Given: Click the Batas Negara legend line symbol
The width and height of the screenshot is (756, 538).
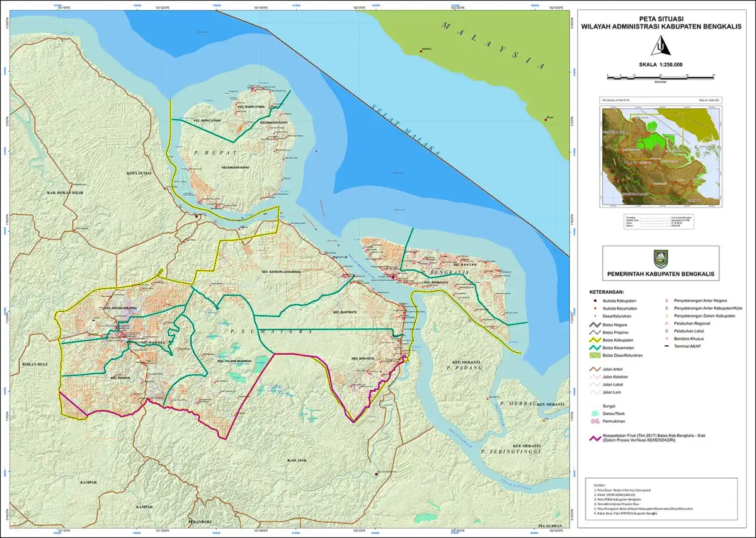Looking at the screenshot, I should point(595,324).
